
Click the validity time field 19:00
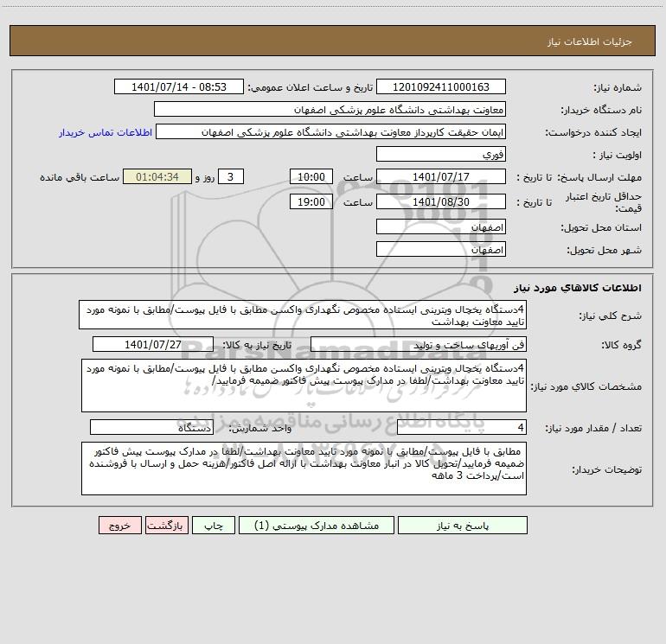pos(311,201)
